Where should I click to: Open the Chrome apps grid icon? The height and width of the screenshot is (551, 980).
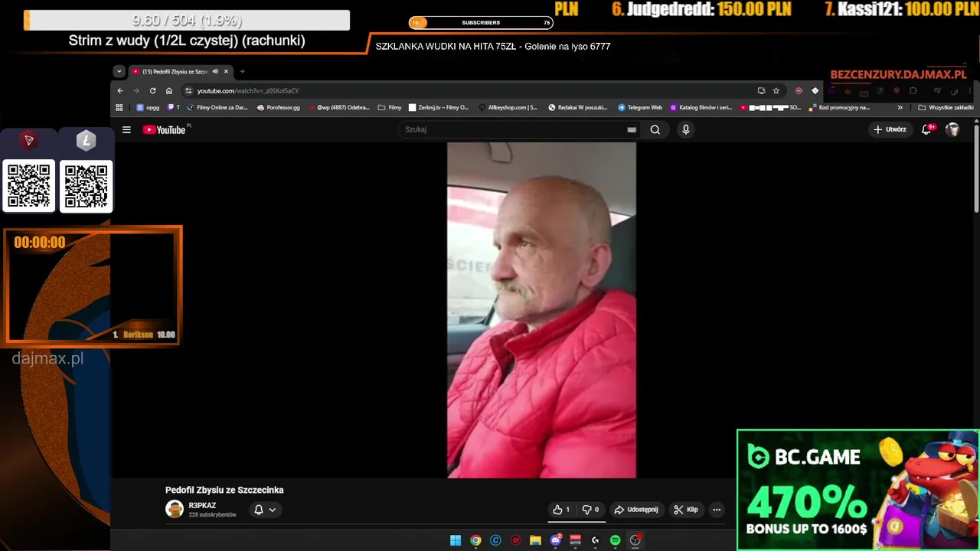pyautogui.click(x=119, y=108)
